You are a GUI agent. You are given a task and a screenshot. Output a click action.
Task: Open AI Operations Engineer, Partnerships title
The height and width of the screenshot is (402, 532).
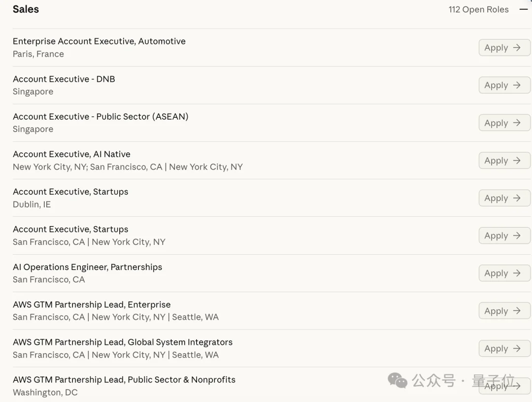click(88, 268)
